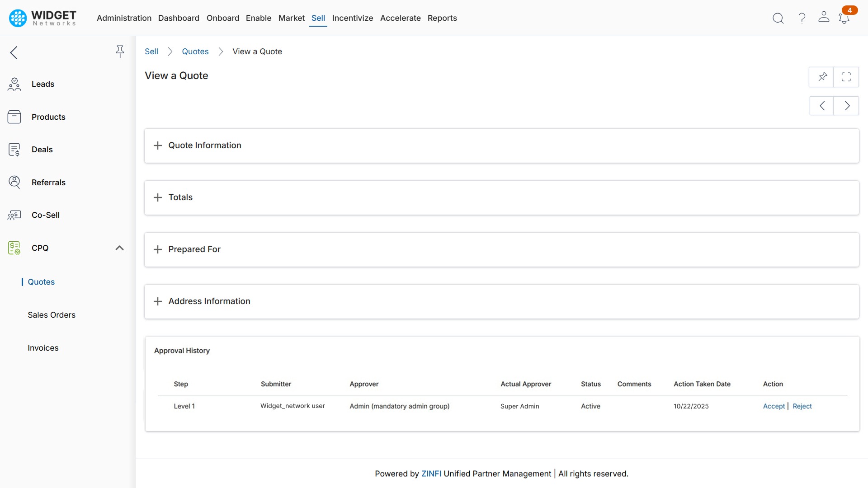Select the Products icon
Screen dimensions: 868x488
coord(14,117)
